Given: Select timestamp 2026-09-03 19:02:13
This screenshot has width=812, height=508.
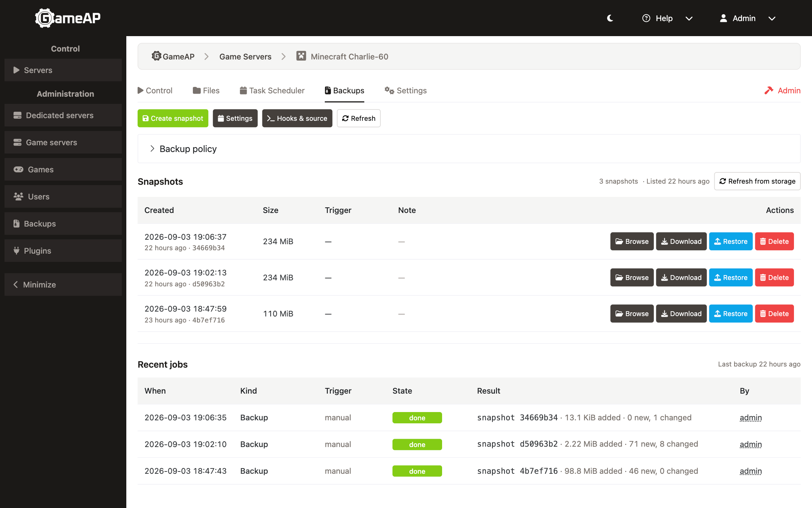Looking at the screenshot, I should coord(186,272).
